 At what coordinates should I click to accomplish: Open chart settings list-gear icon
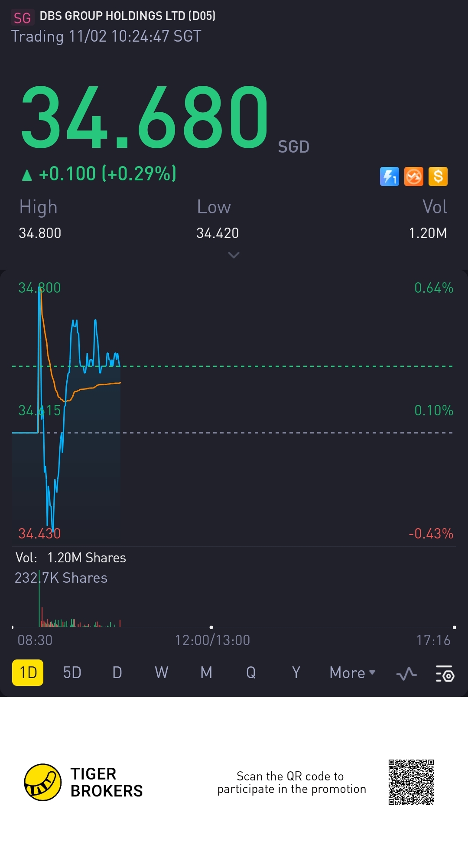coord(445,673)
